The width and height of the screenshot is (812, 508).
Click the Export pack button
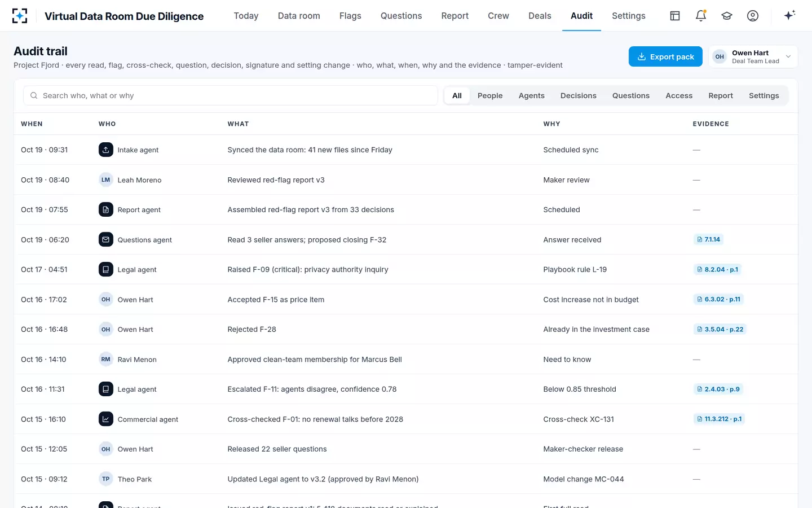(665, 56)
